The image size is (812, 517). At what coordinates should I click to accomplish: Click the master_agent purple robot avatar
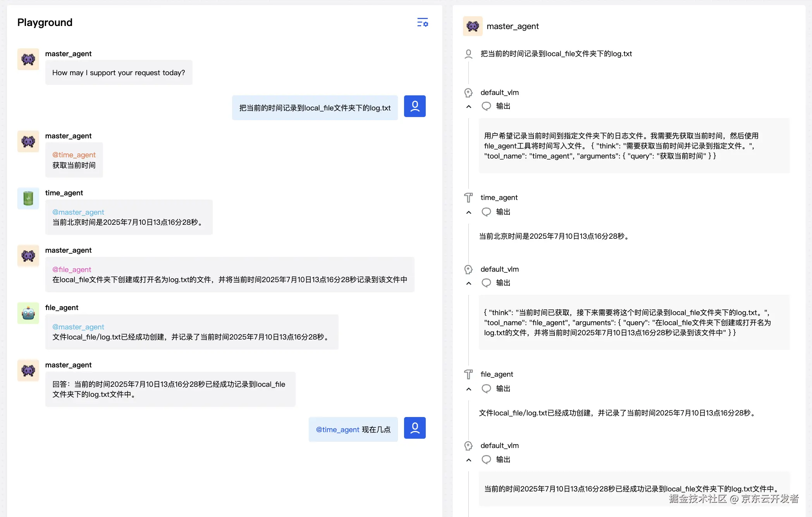click(x=28, y=59)
